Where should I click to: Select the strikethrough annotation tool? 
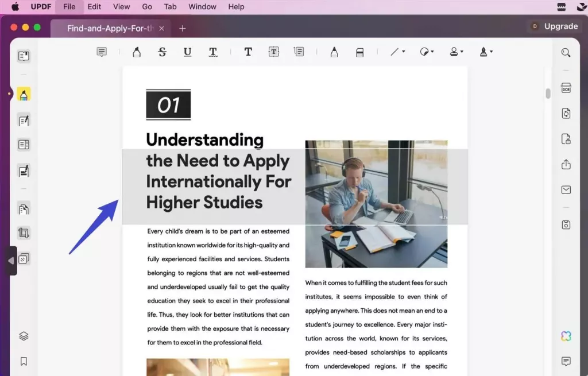pyautogui.click(x=162, y=52)
